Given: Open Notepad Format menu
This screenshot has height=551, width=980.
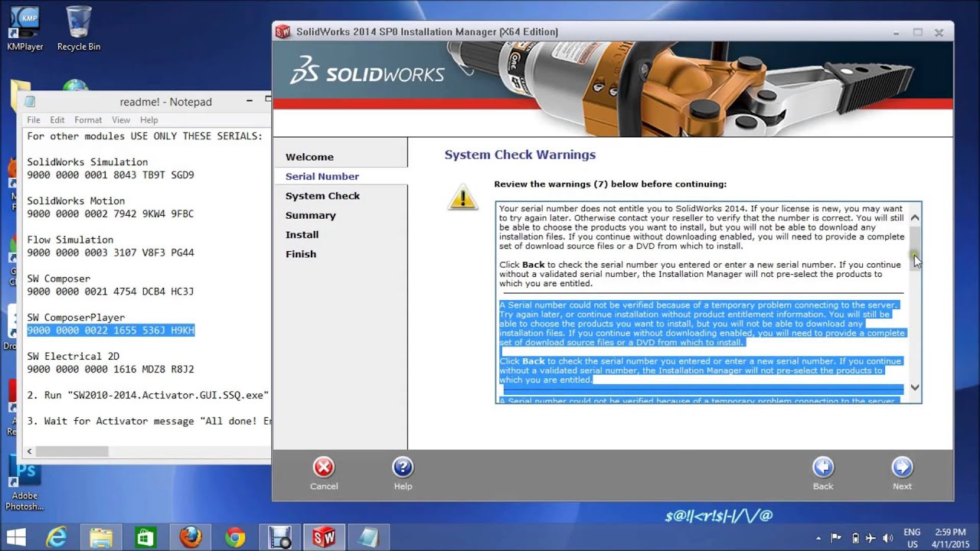Looking at the screenshot, I should [x=88, y=120].
